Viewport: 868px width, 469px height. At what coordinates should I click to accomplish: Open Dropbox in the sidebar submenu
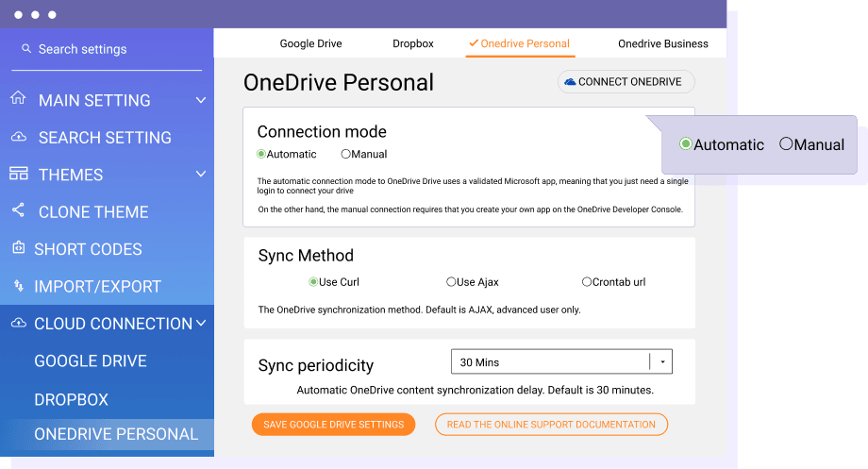click(x=72, y=399)
